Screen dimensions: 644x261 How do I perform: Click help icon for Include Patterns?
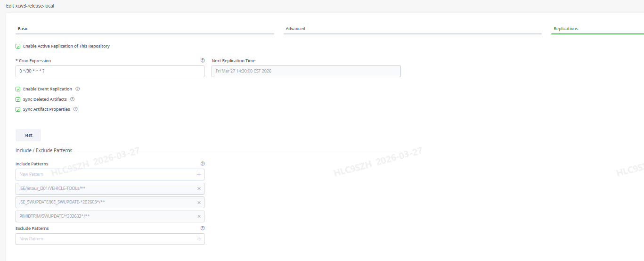(203, 164)
